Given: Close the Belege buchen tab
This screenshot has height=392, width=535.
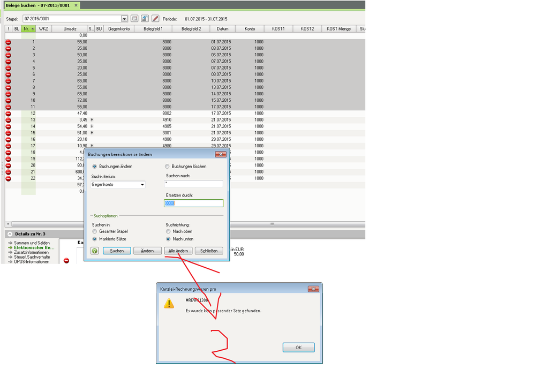Looking at the screenshot, I should pos(76,5).
